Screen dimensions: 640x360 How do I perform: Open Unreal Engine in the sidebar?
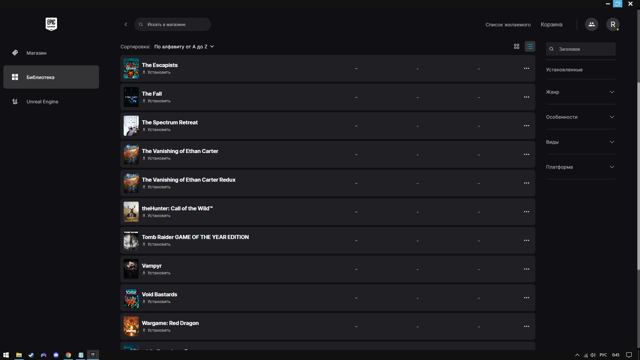pos(51,102)
